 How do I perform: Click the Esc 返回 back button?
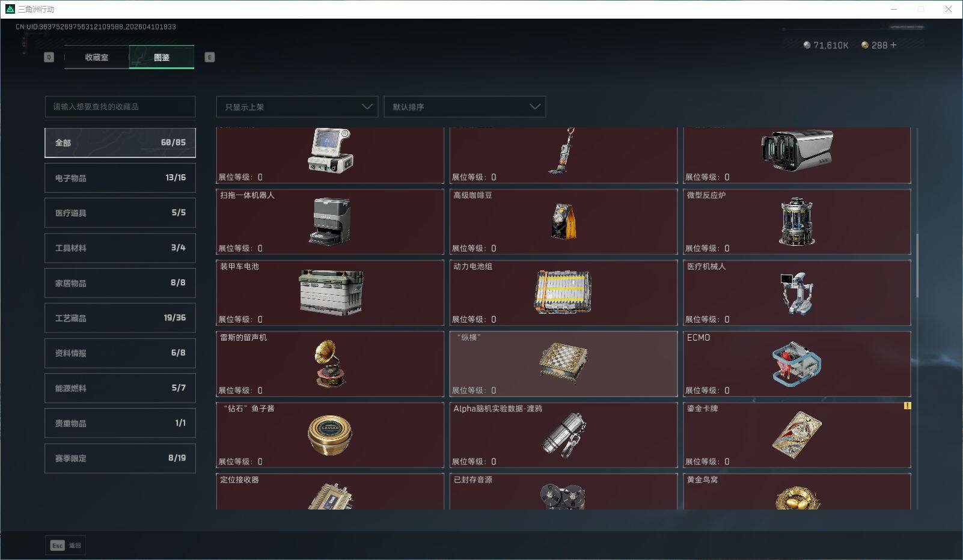coord(66,545)
